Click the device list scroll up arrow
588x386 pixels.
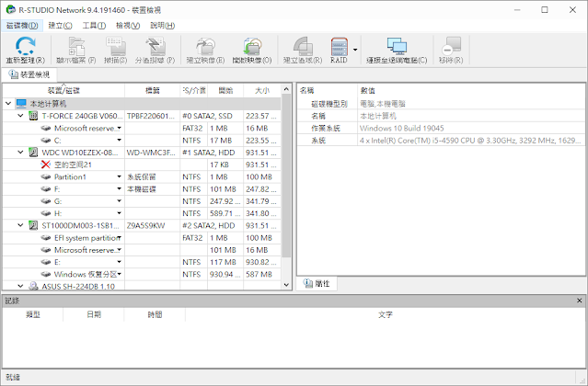(286, 89)
